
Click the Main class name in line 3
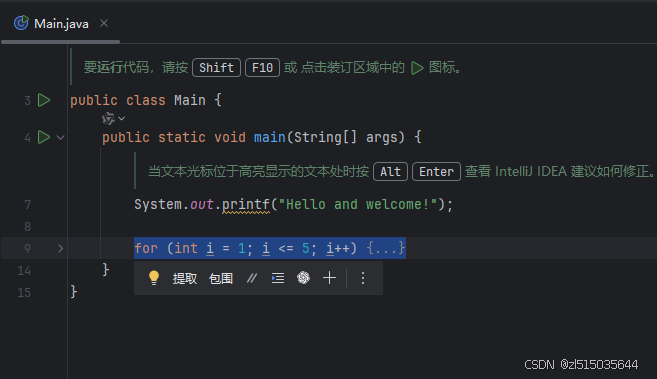190,101
